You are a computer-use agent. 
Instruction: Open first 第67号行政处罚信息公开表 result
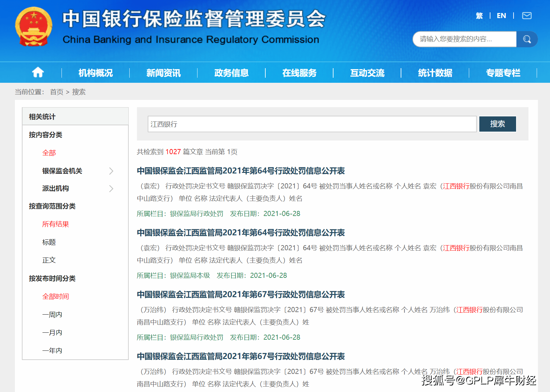coord(241,295)
